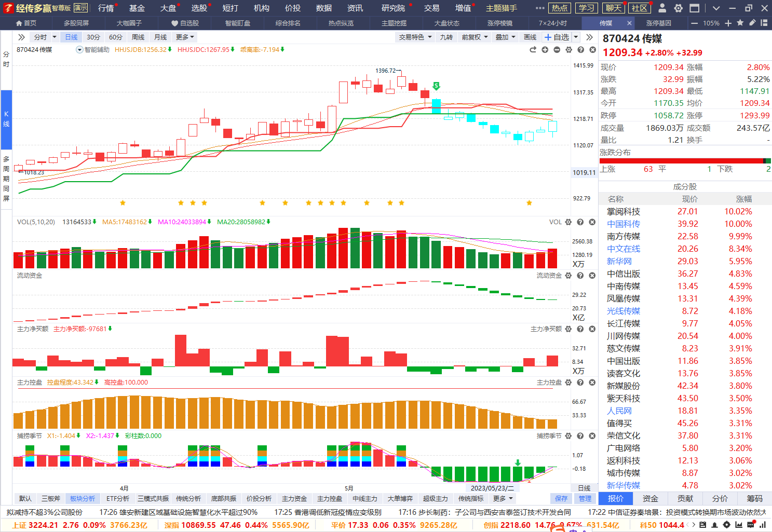Click the 热点 button

[560, 8]
